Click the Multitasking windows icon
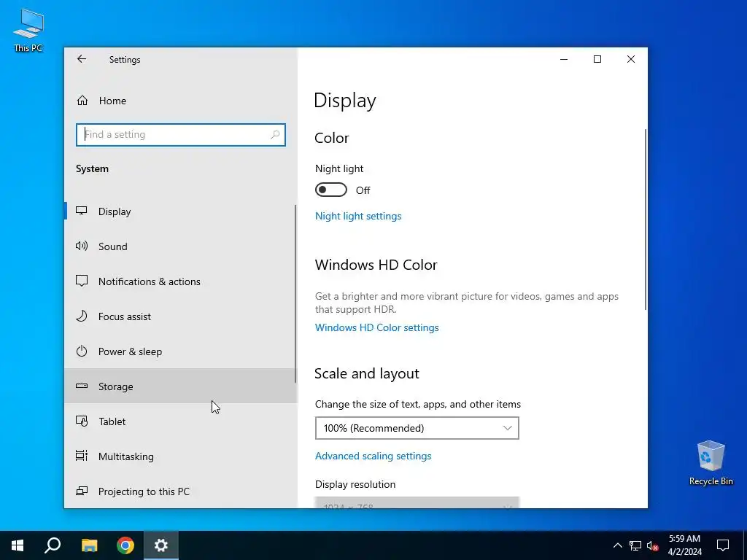747x560 pixels. click(82, 456)
